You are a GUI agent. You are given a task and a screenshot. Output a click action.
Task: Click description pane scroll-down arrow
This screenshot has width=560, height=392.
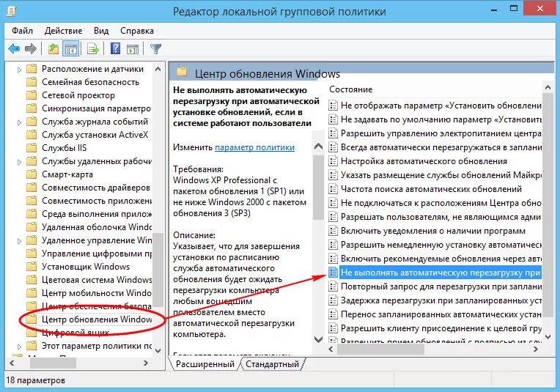point(318,339)
